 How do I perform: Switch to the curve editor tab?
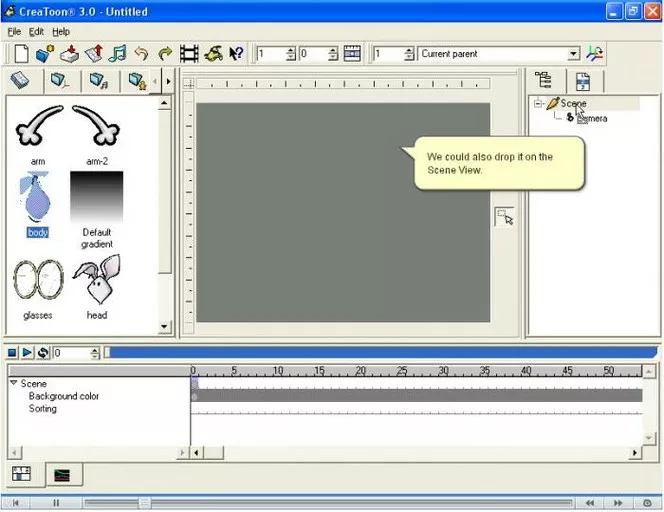coord(64,476)
